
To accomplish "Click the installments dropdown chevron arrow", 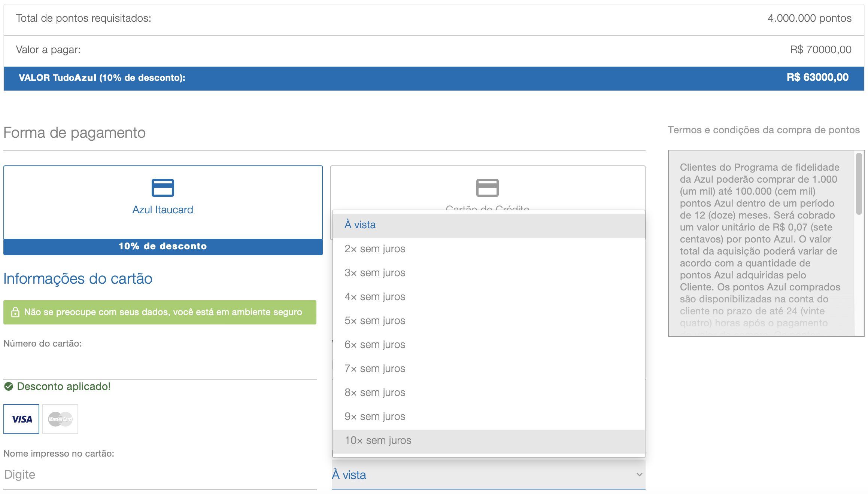I will [x=639, y=475].
